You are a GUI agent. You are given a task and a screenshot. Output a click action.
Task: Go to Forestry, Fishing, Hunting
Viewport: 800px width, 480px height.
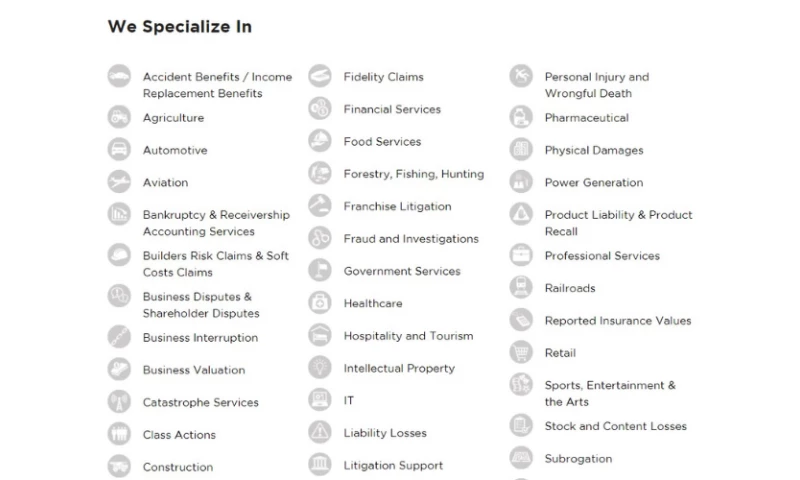click(413, 174)
